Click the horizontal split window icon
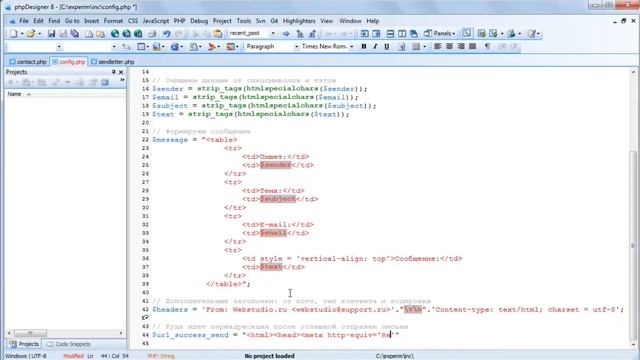Screen dimensions: 640x360 pyautogui.click(x=390, y=34)
